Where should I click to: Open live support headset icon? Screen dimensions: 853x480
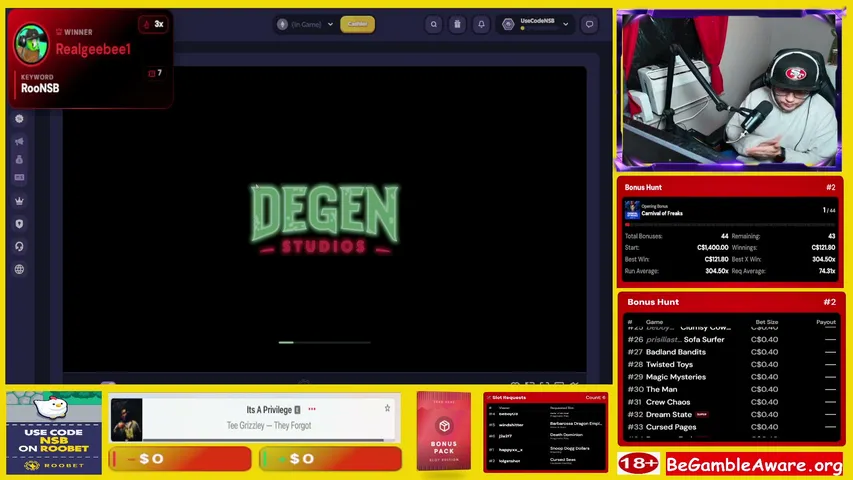click(x=19, y=247)
